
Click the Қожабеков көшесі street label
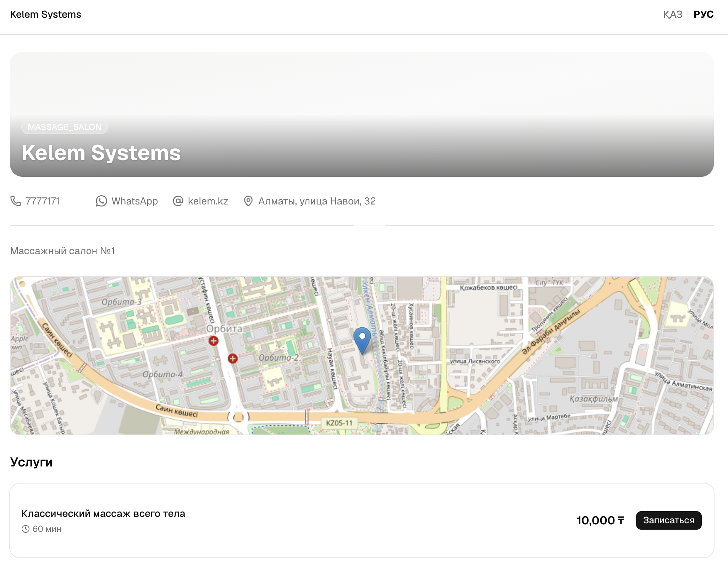coord(489,288)
